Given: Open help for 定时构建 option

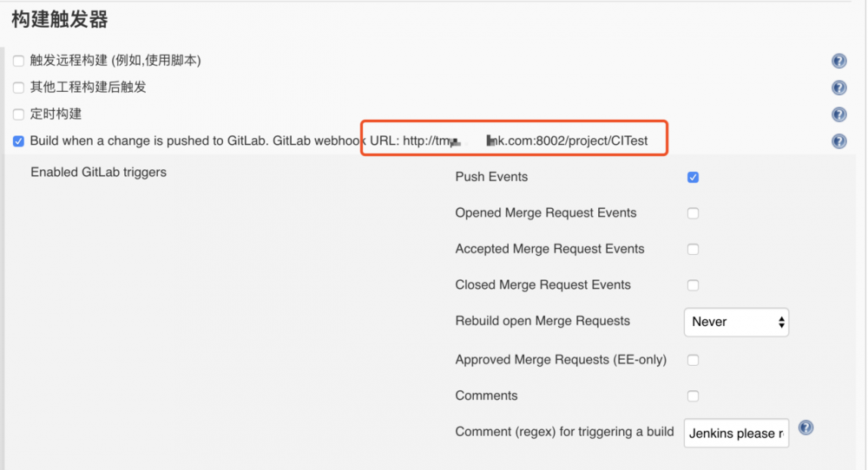Looking at the screenshot, I should 838,114.
